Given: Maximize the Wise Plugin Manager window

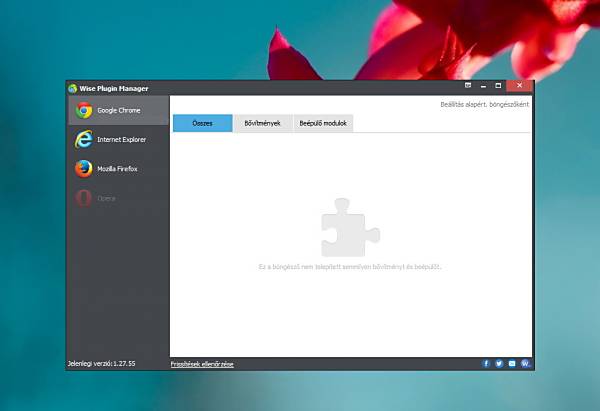Looking at the screenshot, I should 498,86.
